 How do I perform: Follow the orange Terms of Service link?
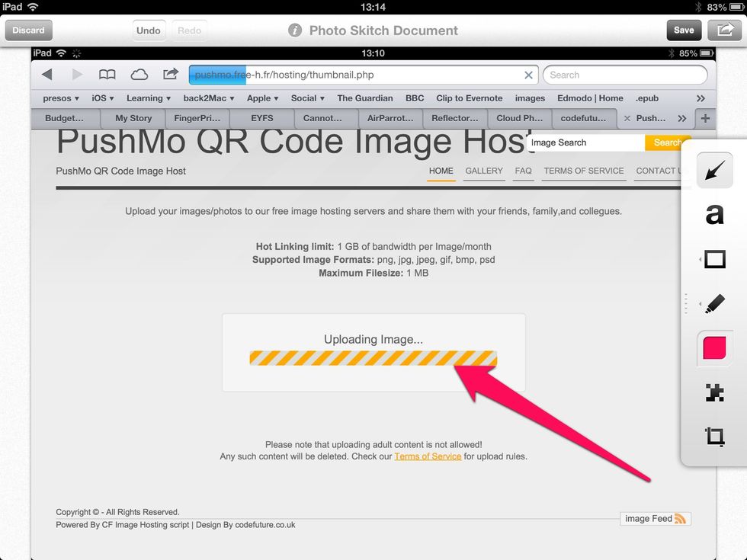click(x=428, y=456)
